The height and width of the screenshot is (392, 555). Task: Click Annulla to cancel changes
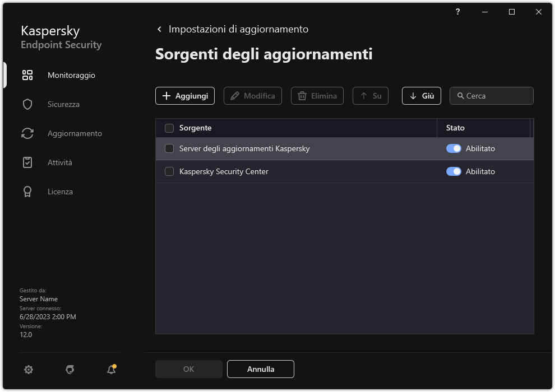click(x=260, y=369)
